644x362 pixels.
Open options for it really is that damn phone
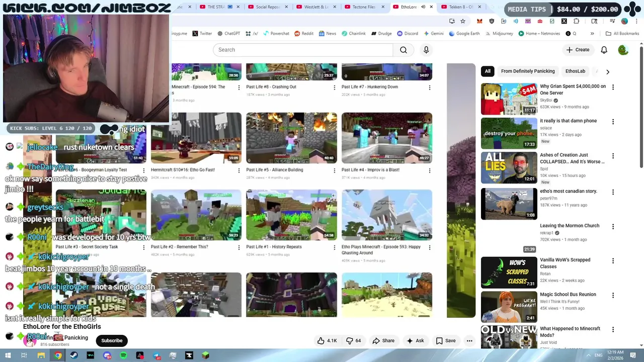[613, 122]
